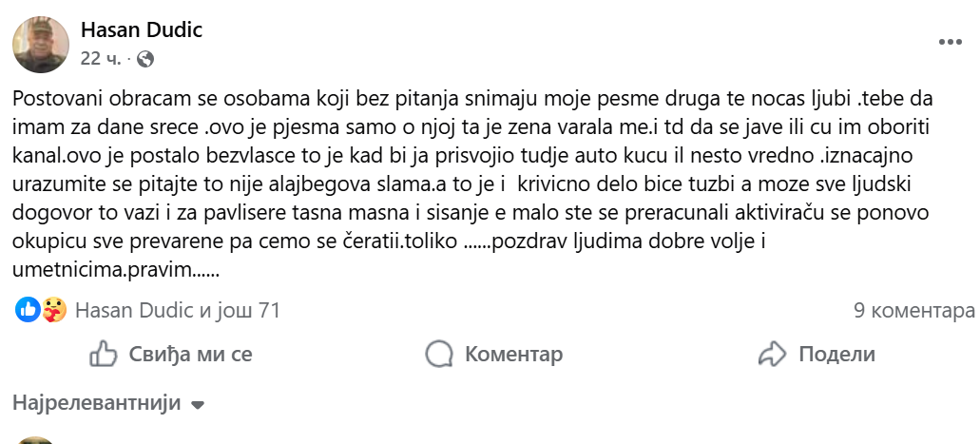Screen dimensions: 980x444
Task: View reactions list 'Hasan Dudic и још 71'
Action: pyautogui.click(x=177, y=310)
